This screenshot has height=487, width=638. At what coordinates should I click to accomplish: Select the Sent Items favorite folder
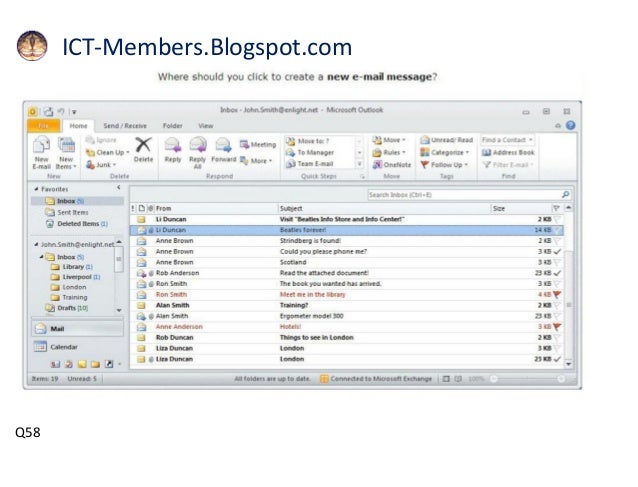[x=66, y=212]
